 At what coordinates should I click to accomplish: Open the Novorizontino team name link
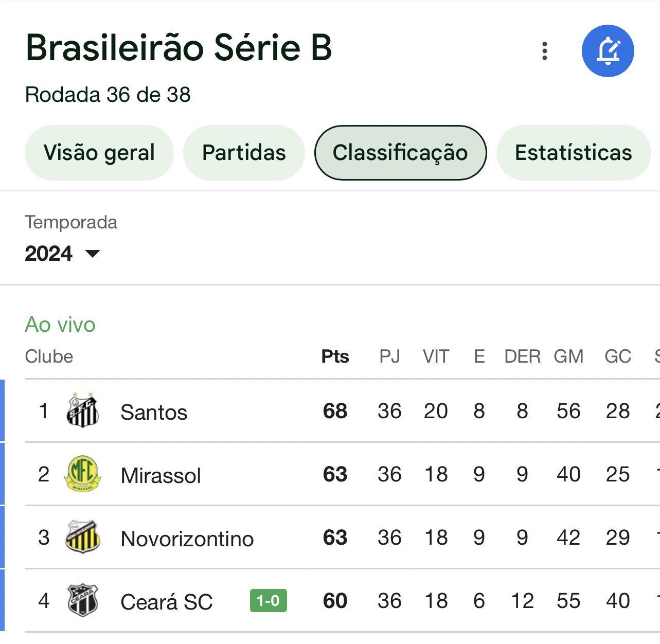tap(187, 539)
